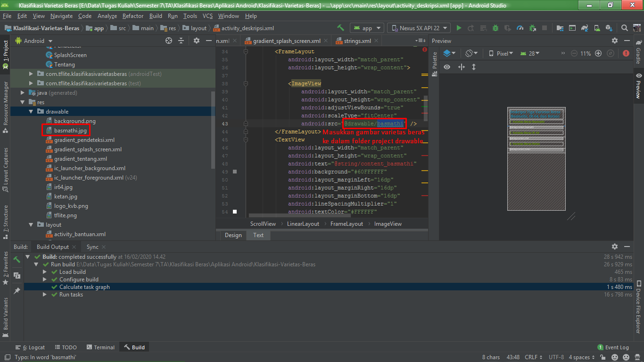Image resolution: width=644 pixels, height=362 pixels.
Task: Open the Terminal tool window
Action: [x=100, y=347]
